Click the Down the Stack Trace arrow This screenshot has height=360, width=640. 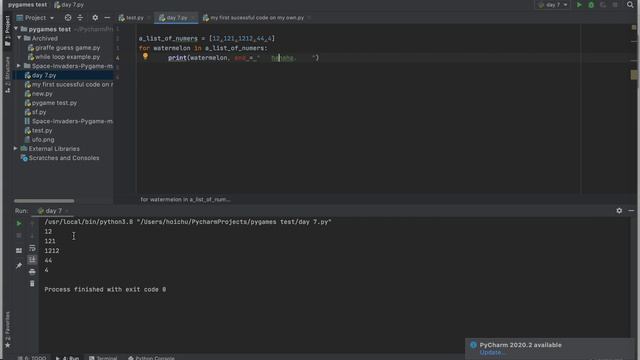tap(32, 236)
